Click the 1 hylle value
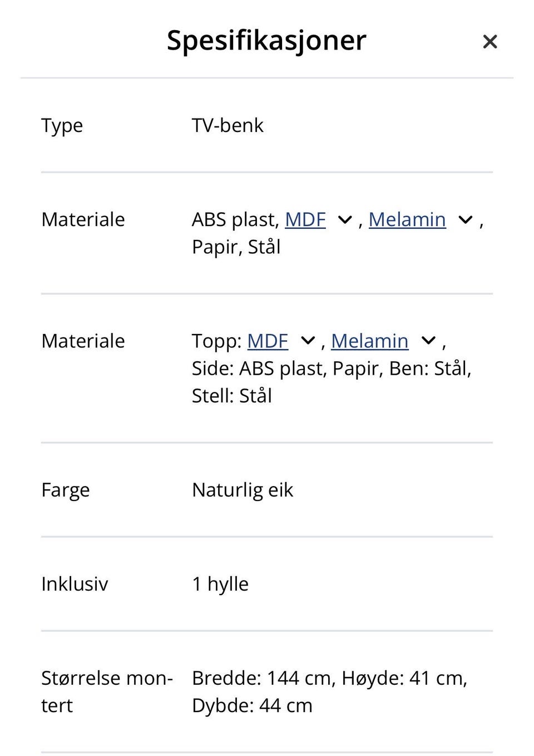 coord(220,584)
